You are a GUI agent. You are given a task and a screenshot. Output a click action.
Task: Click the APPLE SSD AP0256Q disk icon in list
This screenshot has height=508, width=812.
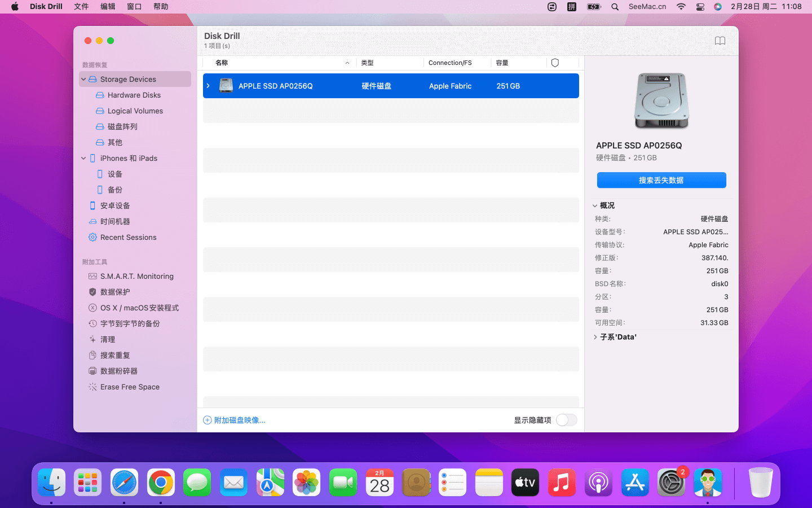226,86
